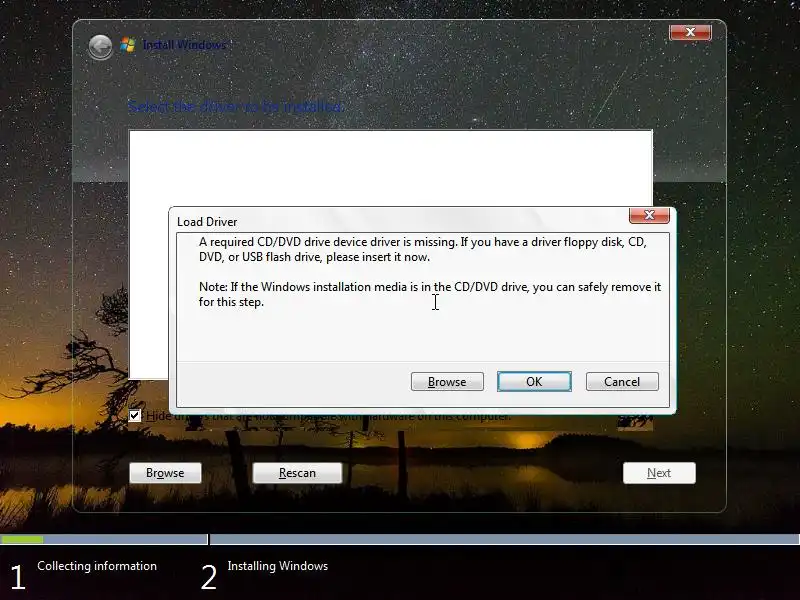The width and height of the screenshot is (800, 600).
Task: Uncheck Hide drivers not compatible checkbox
Action: (135, 415)
